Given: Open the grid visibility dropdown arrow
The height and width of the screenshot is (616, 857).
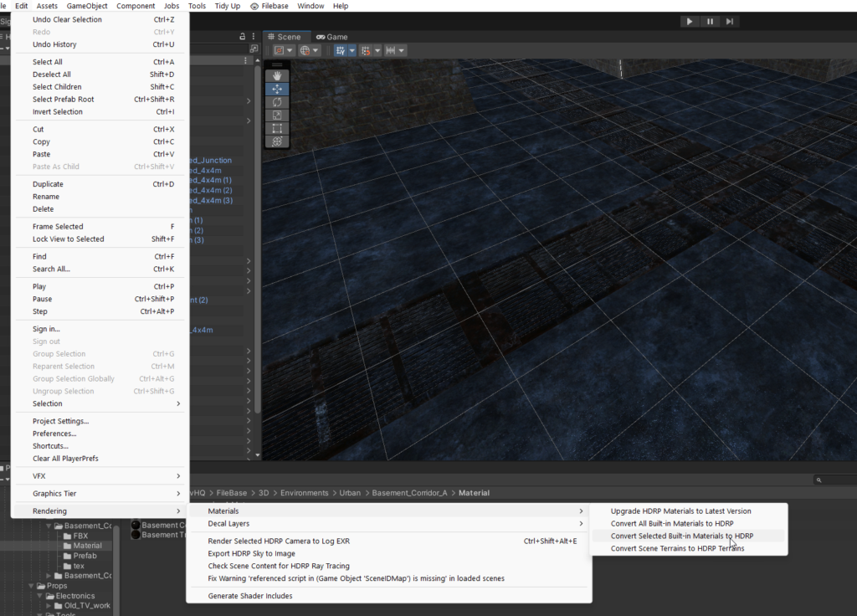Looking at the screenshot, I should pyautogui.click(x=352, y=51).
